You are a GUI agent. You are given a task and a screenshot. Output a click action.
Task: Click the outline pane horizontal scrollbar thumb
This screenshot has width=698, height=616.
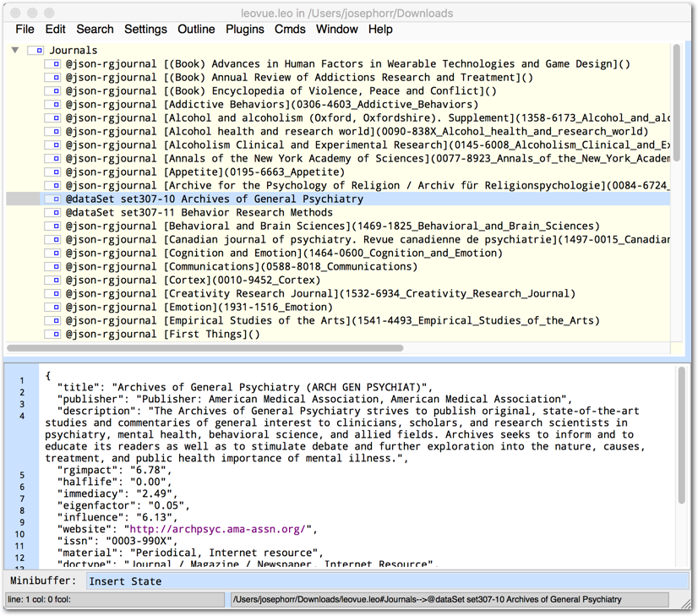pos(205,348)
